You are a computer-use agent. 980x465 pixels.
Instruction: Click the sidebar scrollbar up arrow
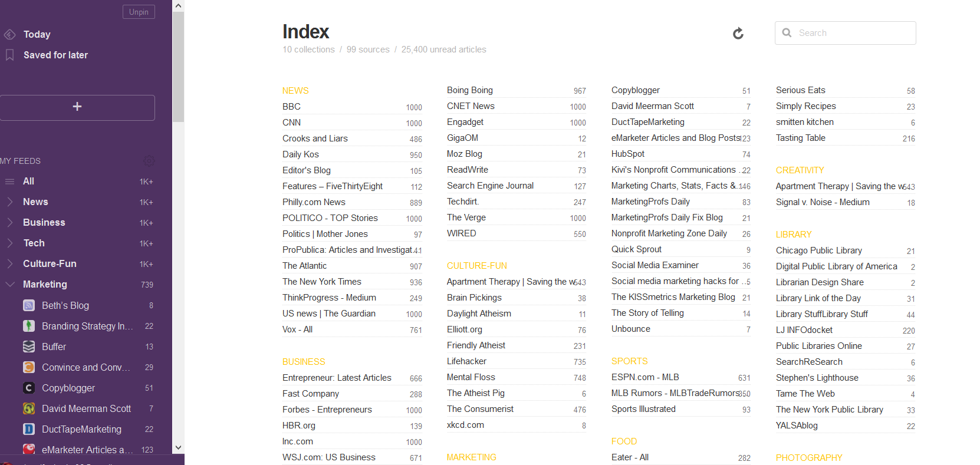(x=178, y=6)
